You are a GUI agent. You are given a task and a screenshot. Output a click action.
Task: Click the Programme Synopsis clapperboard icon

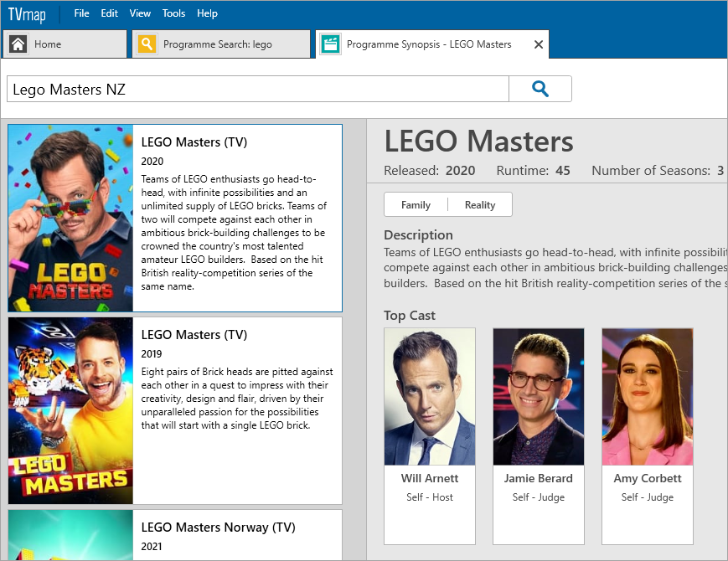331,44
